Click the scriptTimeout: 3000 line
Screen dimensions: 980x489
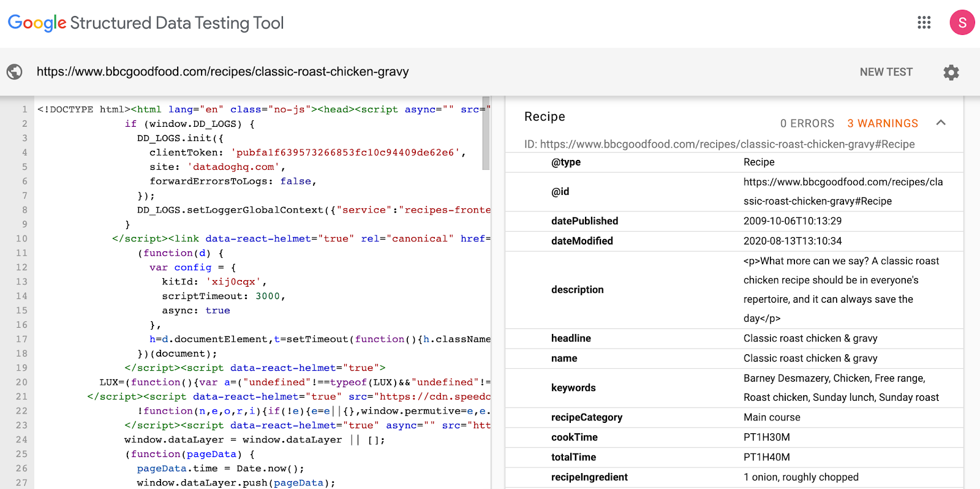224,296
